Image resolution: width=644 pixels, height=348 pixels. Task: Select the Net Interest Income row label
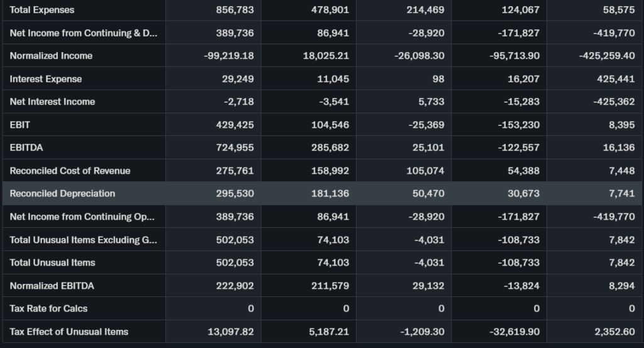[x=52, y=102]
